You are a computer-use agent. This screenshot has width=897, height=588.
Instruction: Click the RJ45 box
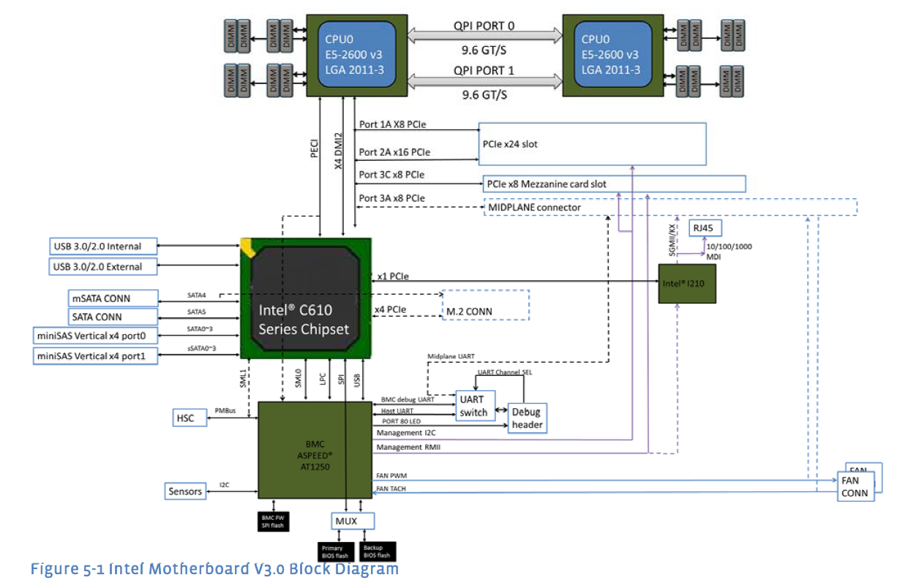click(706, 227)
